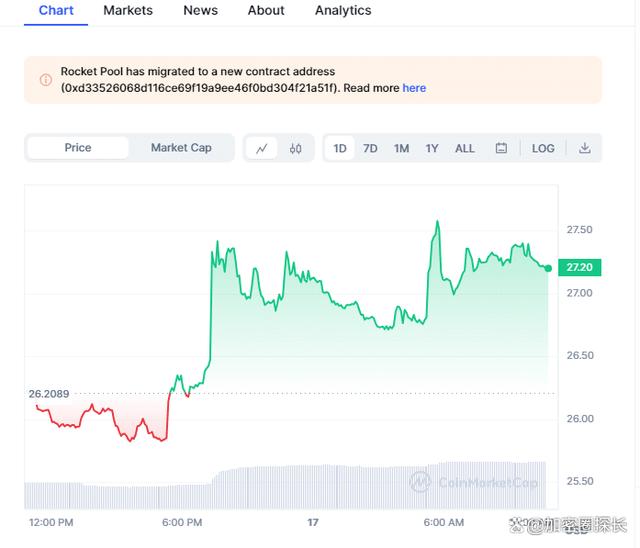Click the 6:00 PM time axis label
The image size is (640, 548).
[182, 522]
